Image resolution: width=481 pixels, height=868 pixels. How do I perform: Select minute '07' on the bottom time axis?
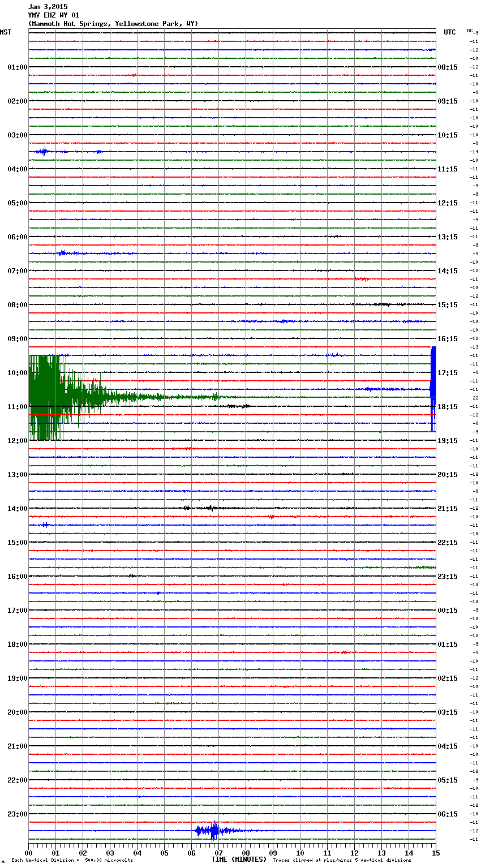pyautogui.click(x=218, y=853)
